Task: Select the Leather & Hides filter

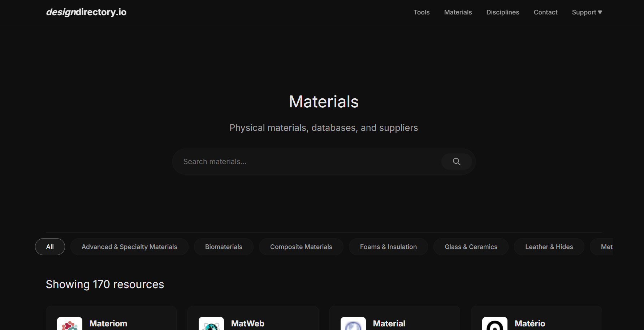Action: pos(549,247)
